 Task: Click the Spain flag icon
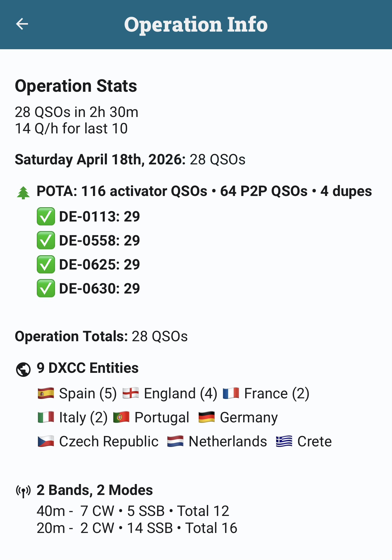[x=46, y=393]
